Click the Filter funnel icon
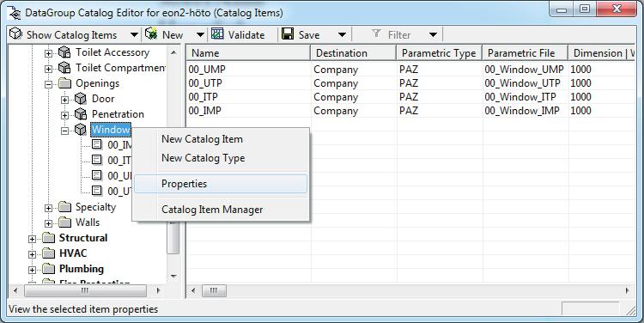Viewport: 644px width, 323px height. click(x=376, y=34)
